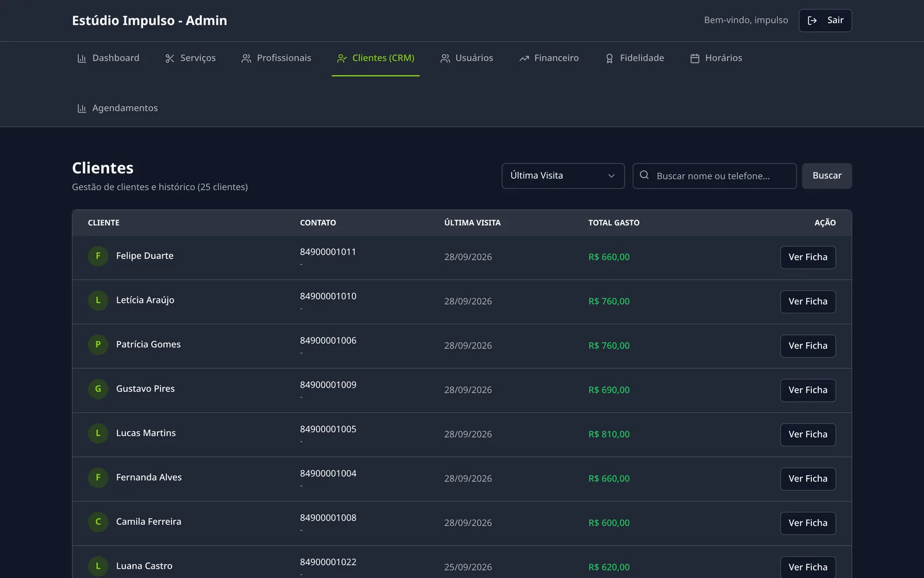Open Ver Ficha for Fernanda Alves
The width and height of the screenshot is (924, 578).
click(808, 479)
